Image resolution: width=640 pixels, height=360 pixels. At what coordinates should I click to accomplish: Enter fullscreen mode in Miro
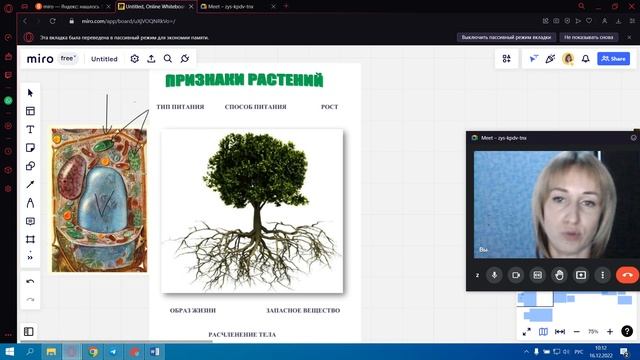click(x=527, y=332)
